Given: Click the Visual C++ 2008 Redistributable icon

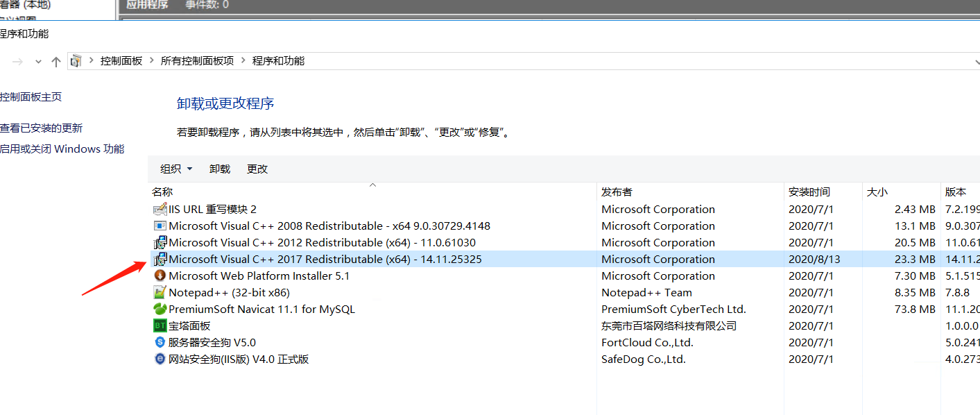Looking at the screenshot, I should (x=160, y=226).
